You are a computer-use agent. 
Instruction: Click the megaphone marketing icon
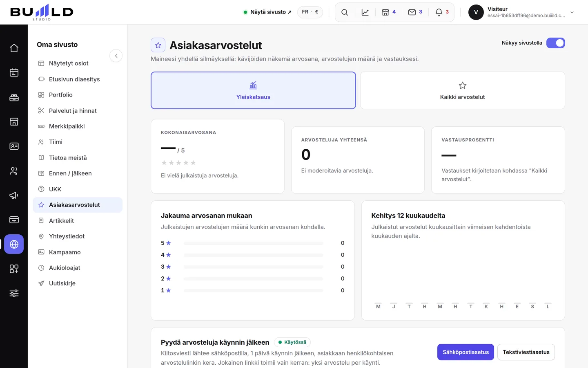pyautogui.click(x=14, y=195)
